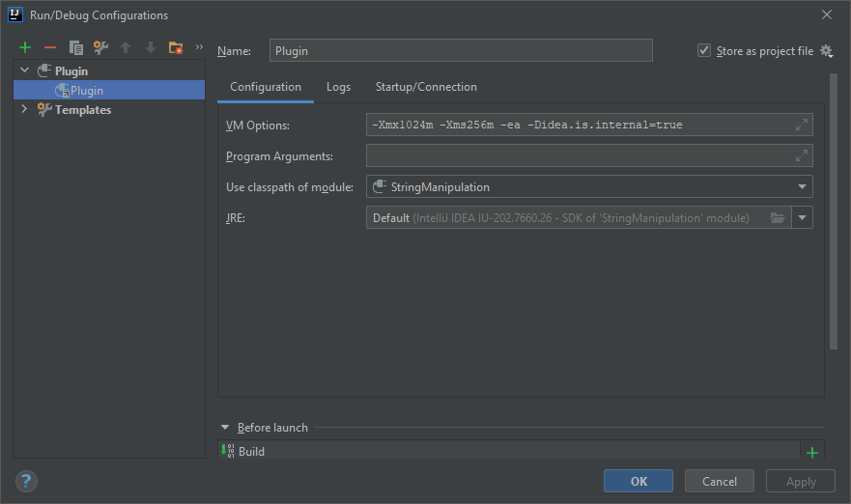Image resolution: width=851 pixels, height=504 pixels.
Task: Show more toolbar actions via the double chevron
Action: pyautogui.click(x=199, y=47)
